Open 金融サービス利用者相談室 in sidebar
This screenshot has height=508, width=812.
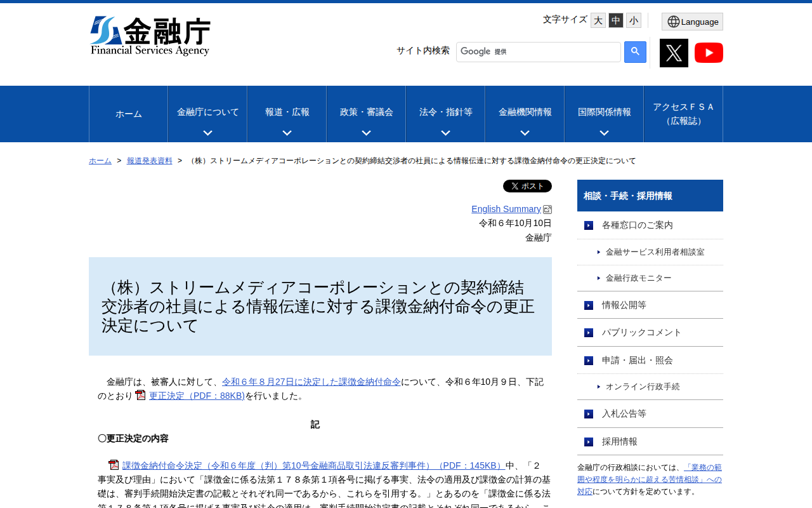(655, 252)
